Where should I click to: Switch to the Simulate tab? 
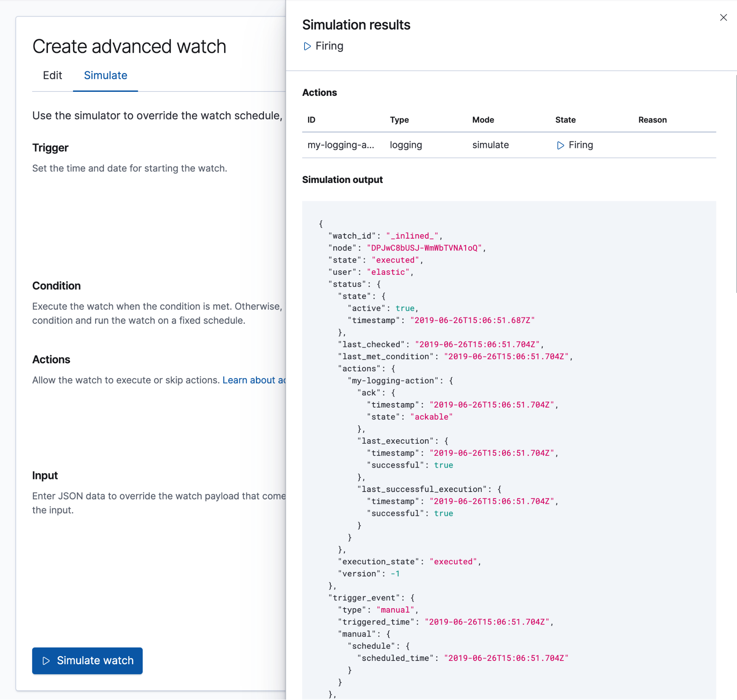coord(105,75)
